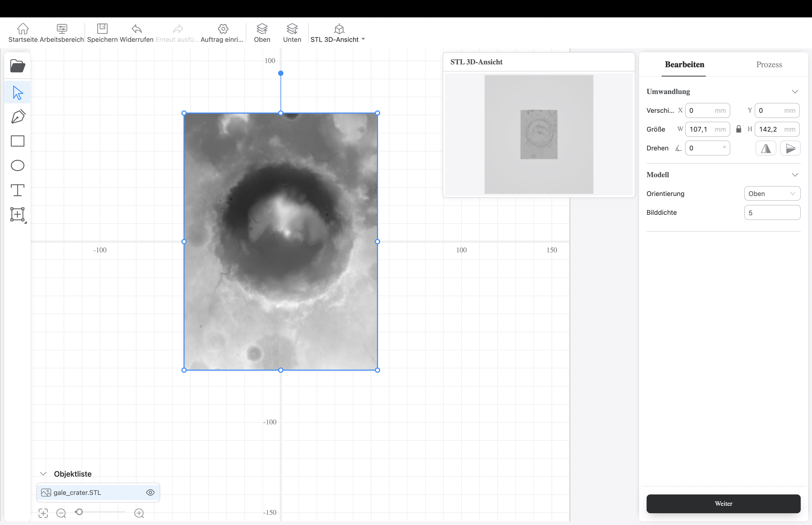Click the Bilddichte input field
Viewport: 812px width, 525px height.
pos(772,213)
